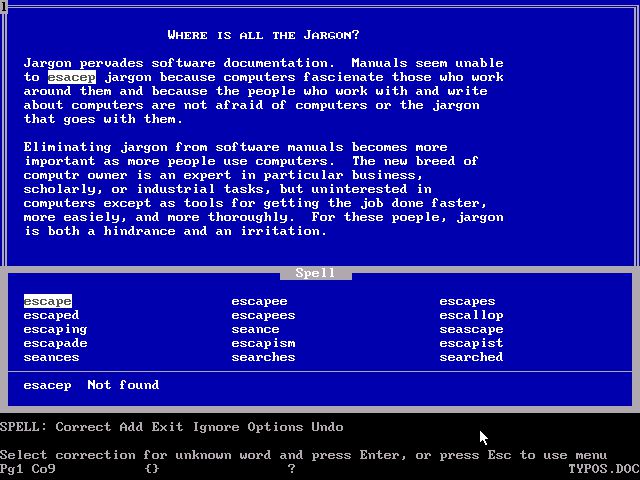Choose the 'escapee' suggestion
This screenshot has width=640, height=480.
[x=259, y=301]
